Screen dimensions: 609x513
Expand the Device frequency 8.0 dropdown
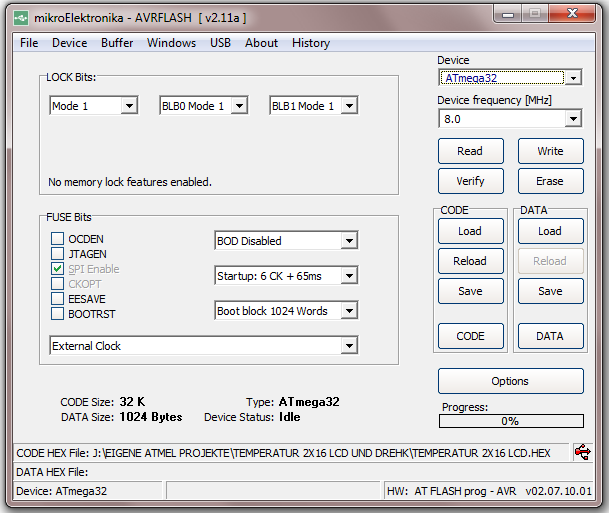click(x=510, y=118)
